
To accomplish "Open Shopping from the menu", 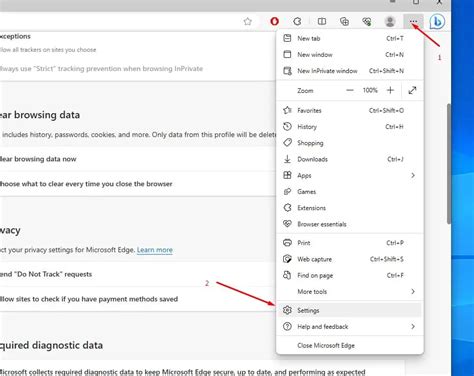I will pos(350,143).
